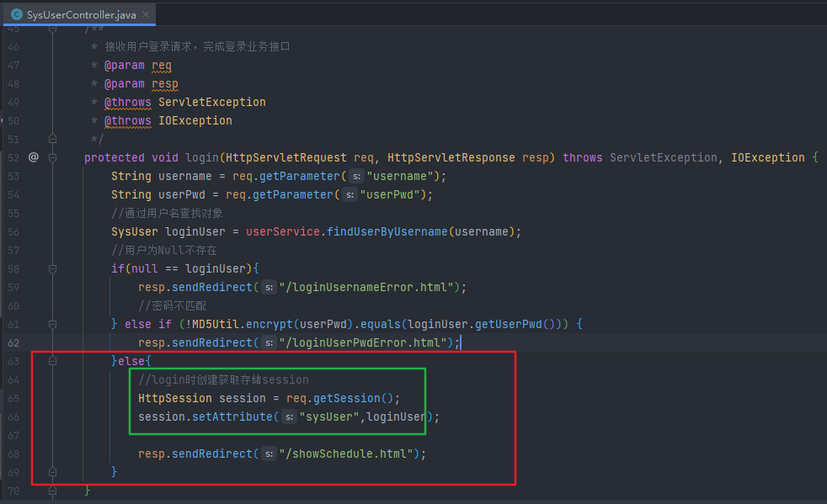The image size is (827, 504).
Task: Close the SysUserController.java tab
Action: pos(146,14)
